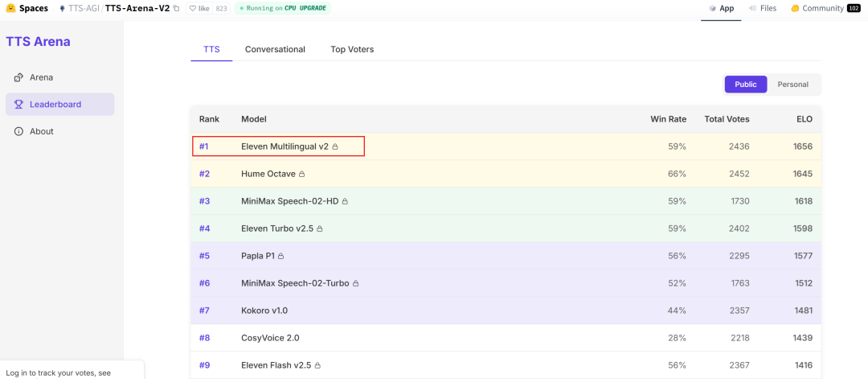Click the ELO column header
Viewport: 868px width, 379px height.
[804, 119]
